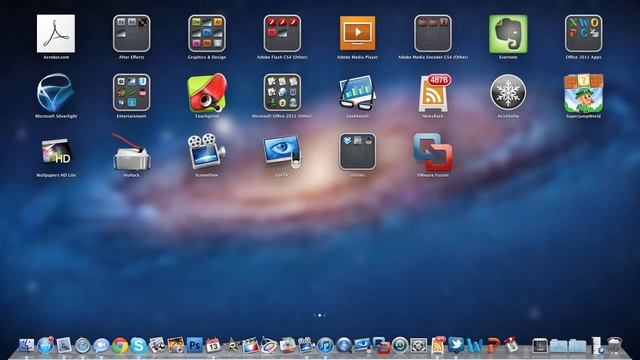Launch Microsoft Silverlight
This screenshot has width=640, height=360.
coord(56,93)
